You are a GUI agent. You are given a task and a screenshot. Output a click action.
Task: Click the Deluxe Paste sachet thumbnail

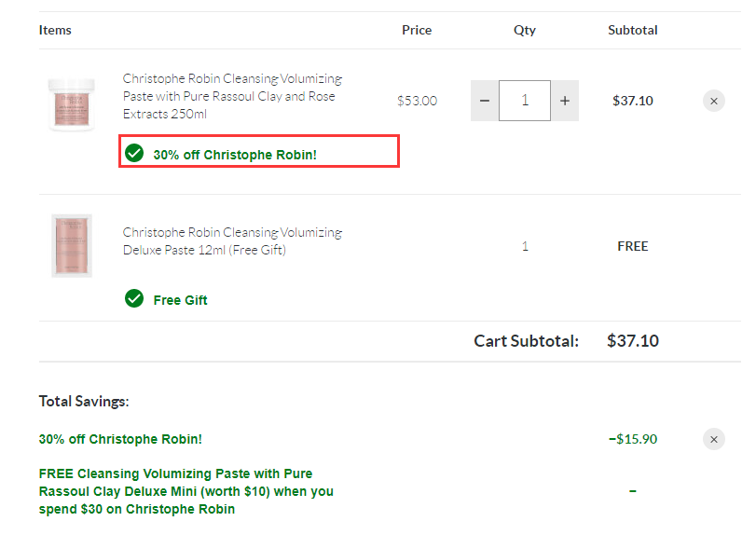coord(72,246)
